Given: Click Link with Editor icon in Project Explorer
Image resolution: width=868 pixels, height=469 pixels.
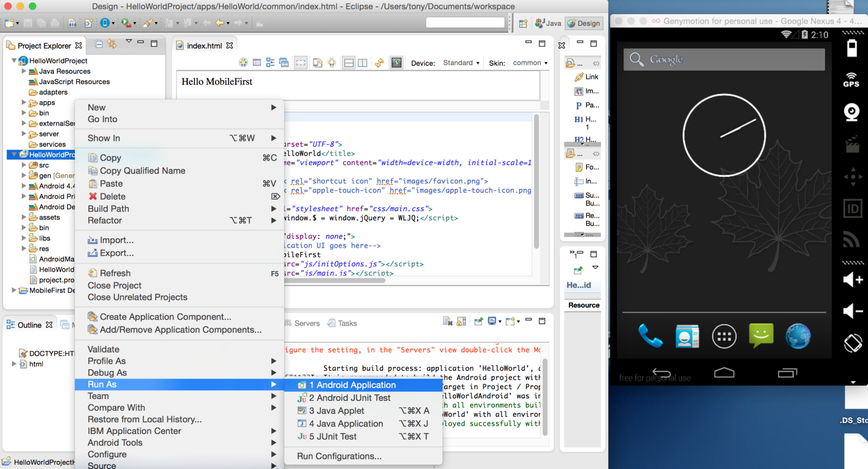Looking at the screenshot, I should [x=112, y=44].
